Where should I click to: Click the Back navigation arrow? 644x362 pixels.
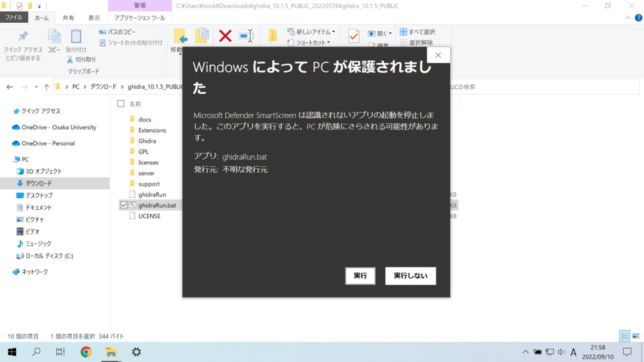(x=9, y=87)
